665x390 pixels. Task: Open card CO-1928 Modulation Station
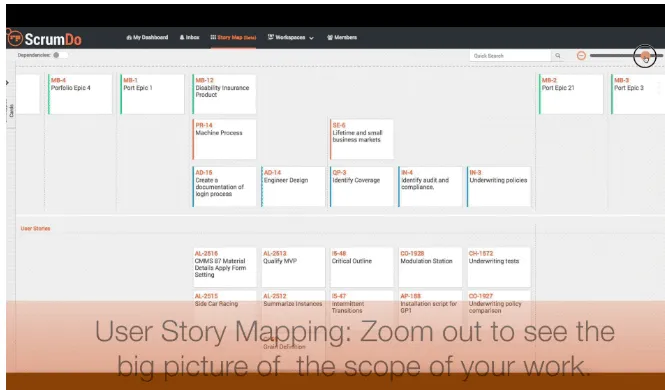point(430,267)
